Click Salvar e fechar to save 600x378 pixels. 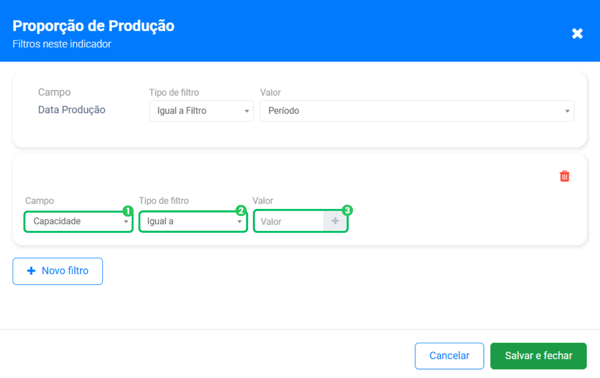[538, 356]
